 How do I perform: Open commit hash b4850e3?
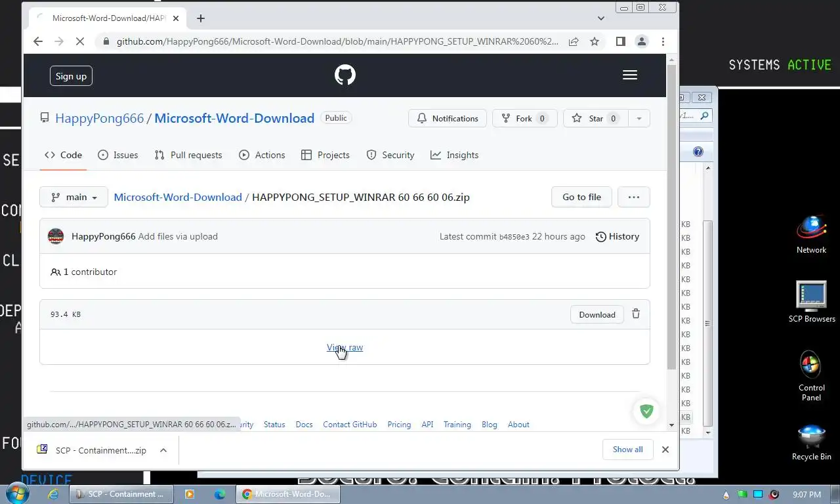(x=514, y=237)
